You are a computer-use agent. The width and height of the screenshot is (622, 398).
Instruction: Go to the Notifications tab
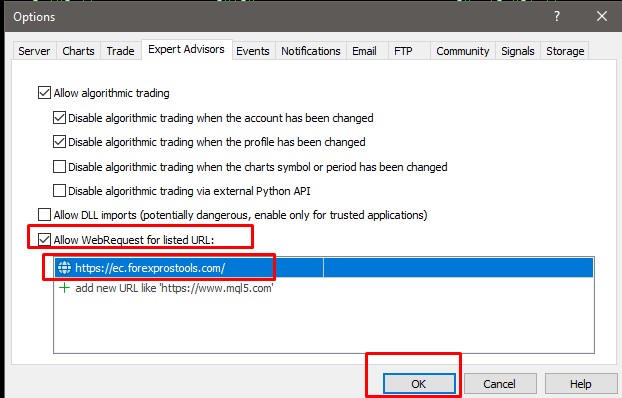[311, 51]
